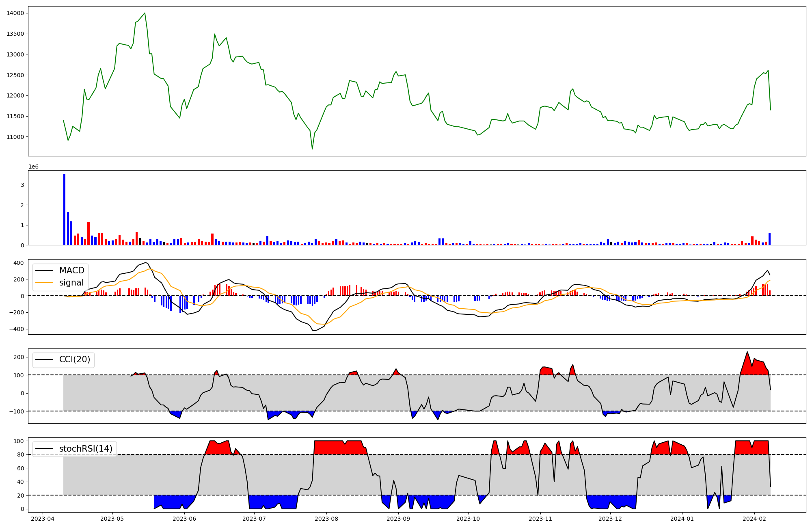Select the 2023-09 date label

[398, 519]
